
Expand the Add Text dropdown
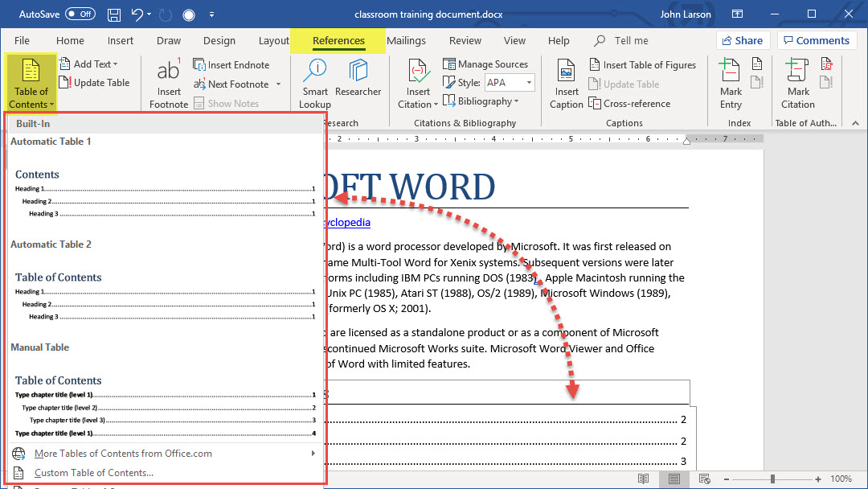coord(95,64)
